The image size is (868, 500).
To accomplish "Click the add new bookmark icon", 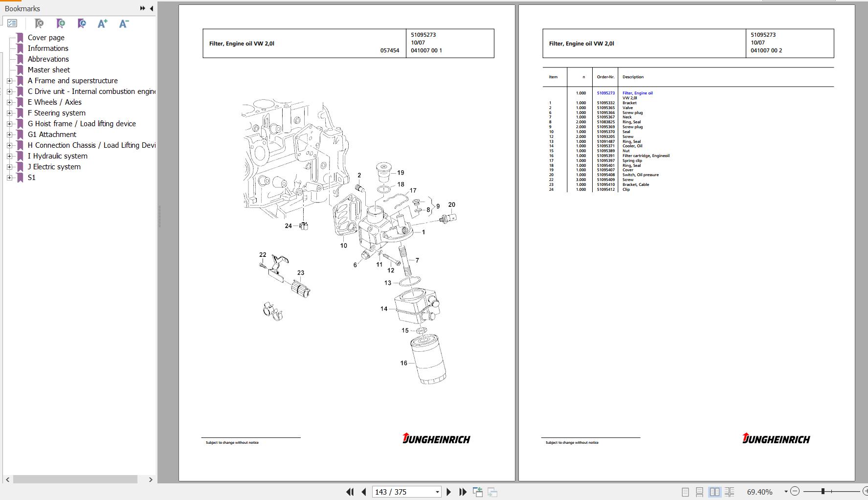I will 61,23.
